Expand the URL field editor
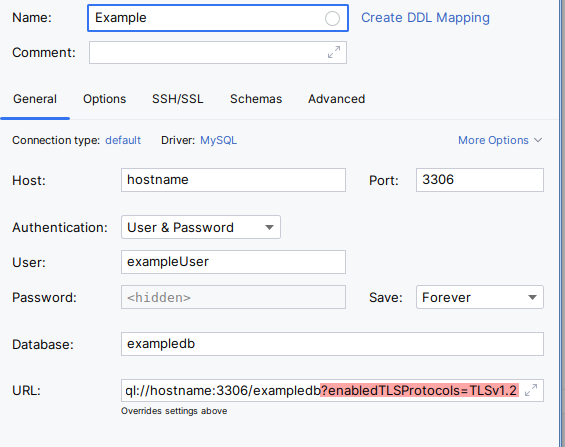The width and height of the screenshot is (565, 447). pos(531,390)
